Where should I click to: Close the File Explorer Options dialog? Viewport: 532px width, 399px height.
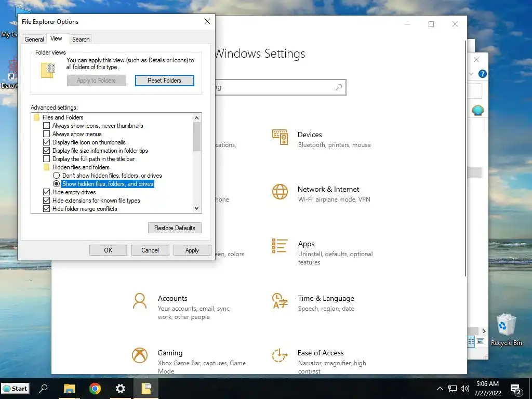pyautogui.click(x=207, y=21)
